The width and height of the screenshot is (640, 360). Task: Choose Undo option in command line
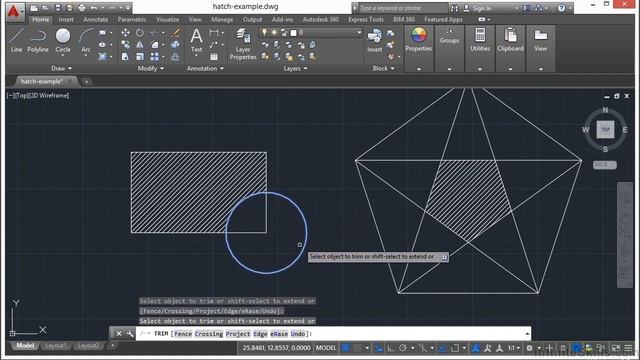(298, 334)
